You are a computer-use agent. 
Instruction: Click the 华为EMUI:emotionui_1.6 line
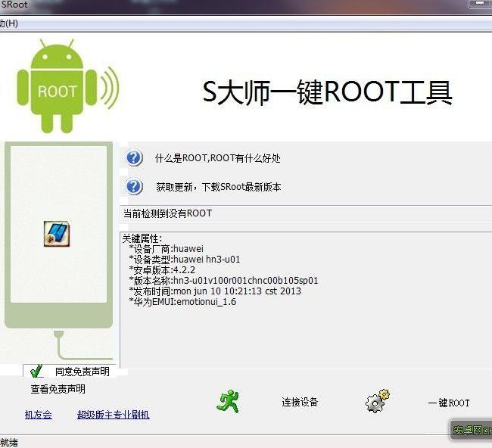[182, 302]
